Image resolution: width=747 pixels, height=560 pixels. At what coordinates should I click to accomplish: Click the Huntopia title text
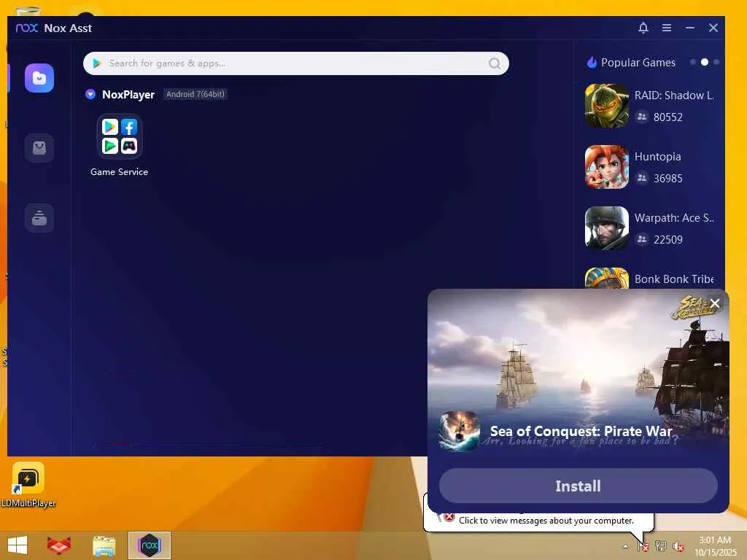(657, 157)
